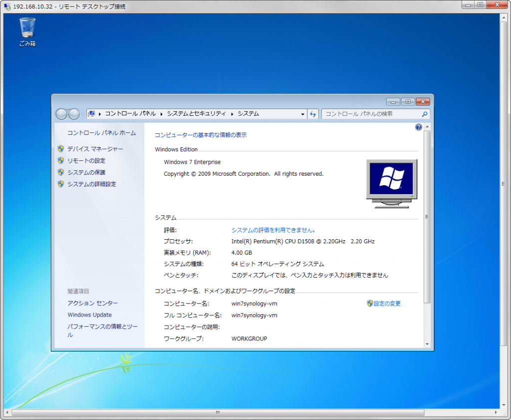The image size is (511, 420).
Task: Click System window scrollbar up arrow
Action: pyautogui.click(x=427, y=127)
